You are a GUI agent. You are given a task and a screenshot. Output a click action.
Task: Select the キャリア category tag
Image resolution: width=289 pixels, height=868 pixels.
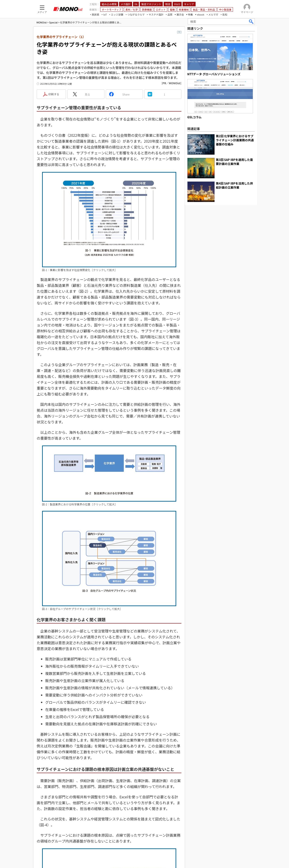click(x=189, y=4)
